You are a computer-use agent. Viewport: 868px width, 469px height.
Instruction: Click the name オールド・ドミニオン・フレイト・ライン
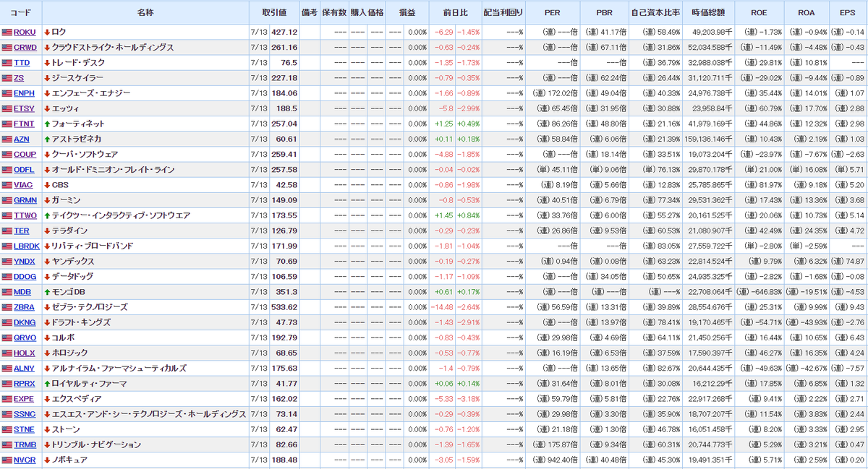pos(114,170)
